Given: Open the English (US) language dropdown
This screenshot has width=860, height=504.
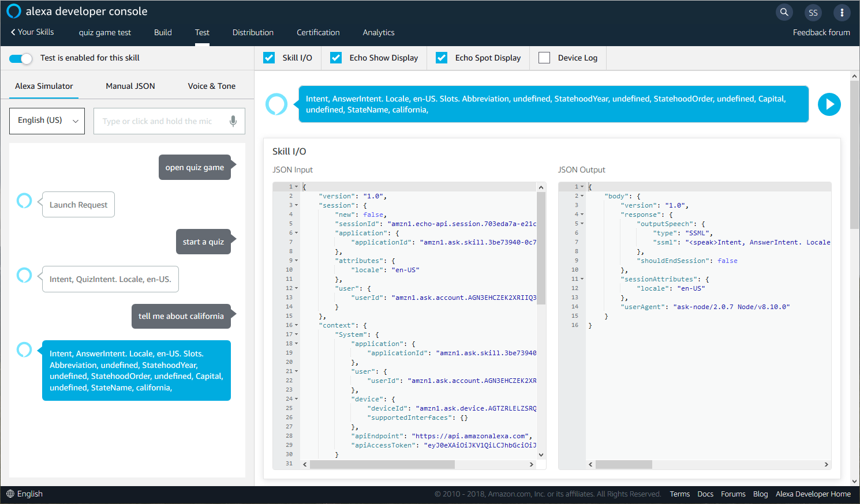Looking at the screenshot, I should 47,121.
